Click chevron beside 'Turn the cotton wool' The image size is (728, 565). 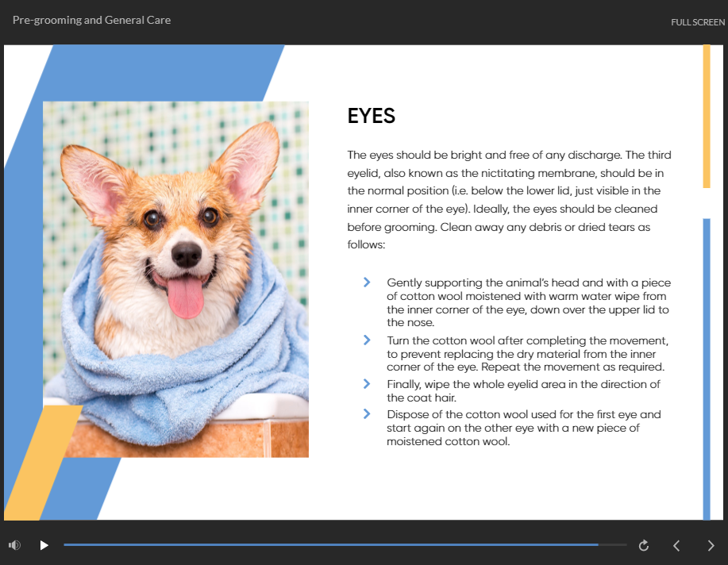367,340
